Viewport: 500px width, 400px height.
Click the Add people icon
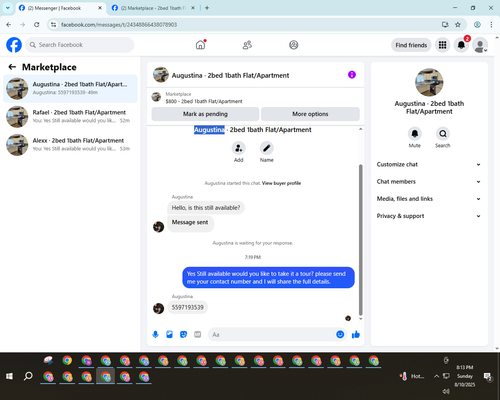(239, 148)
